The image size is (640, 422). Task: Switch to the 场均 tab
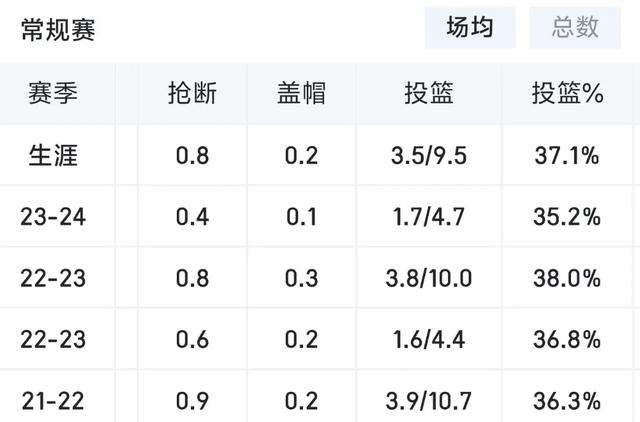point(470,28)
